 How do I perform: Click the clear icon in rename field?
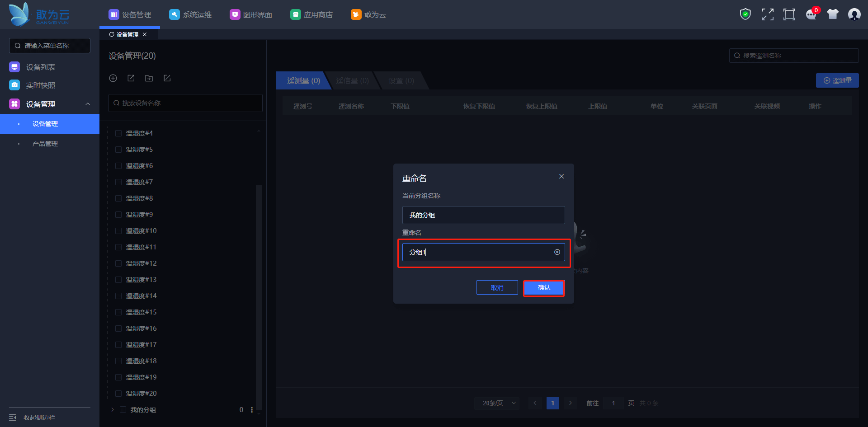point(557,252)
